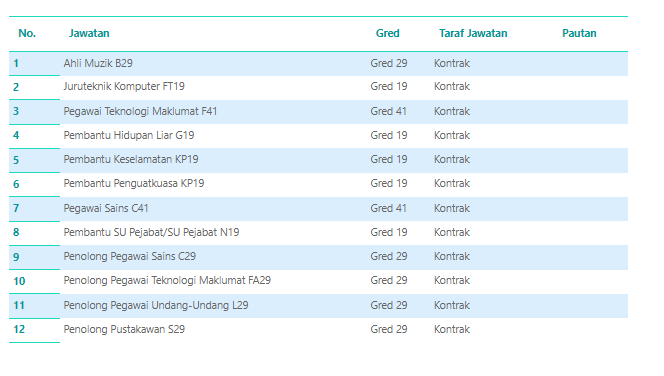The image size is (664, 376).
Task: Click 'Gred 29' in Penolong Pustakawan row
Action: [x=389, y=329]
